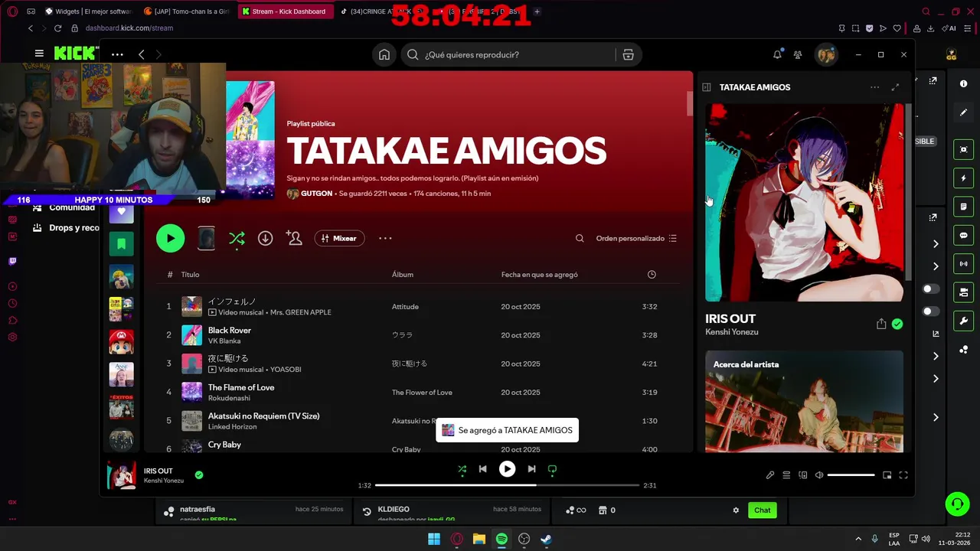
Task: Reload the Kick dashboard page
Action: click(x=57, y=28)
